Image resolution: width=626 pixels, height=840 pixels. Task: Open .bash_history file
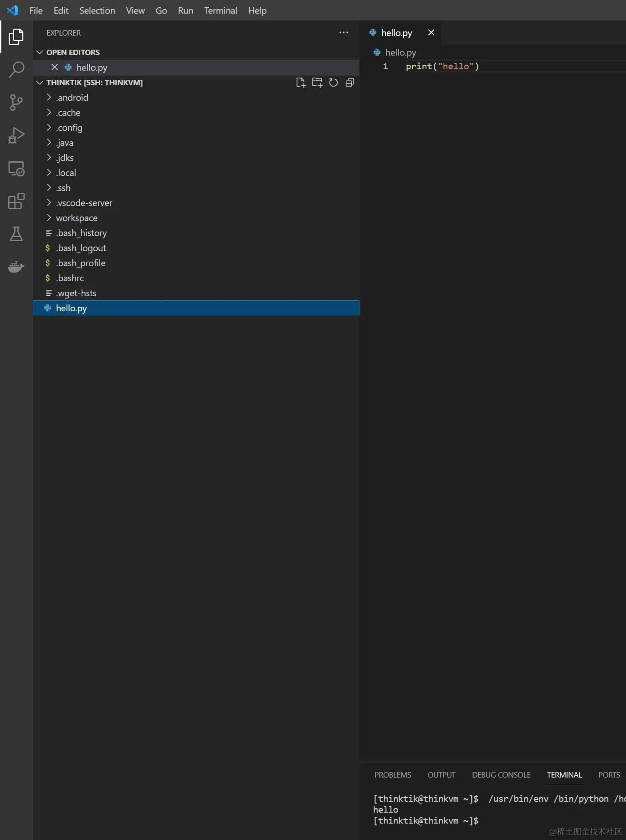coord(196,233)
